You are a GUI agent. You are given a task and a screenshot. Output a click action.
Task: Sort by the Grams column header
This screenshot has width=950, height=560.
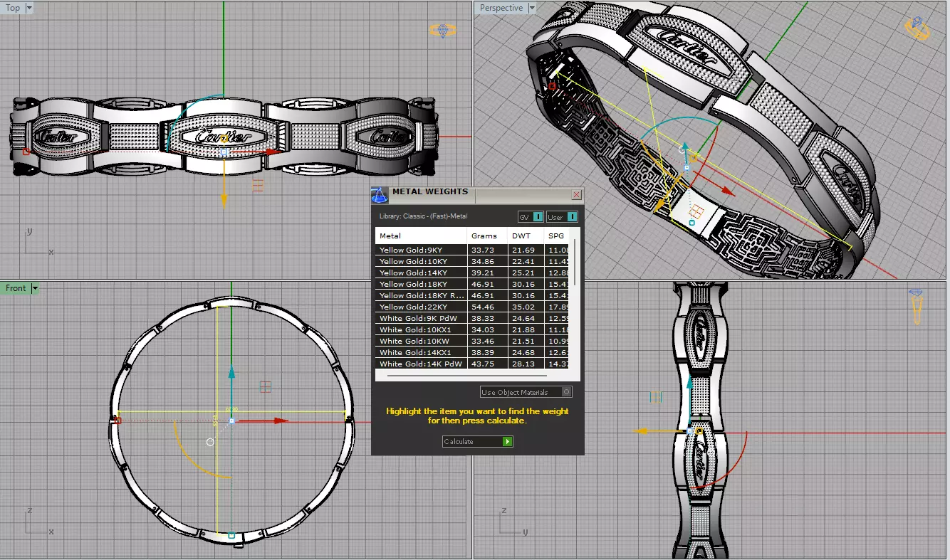487,236
